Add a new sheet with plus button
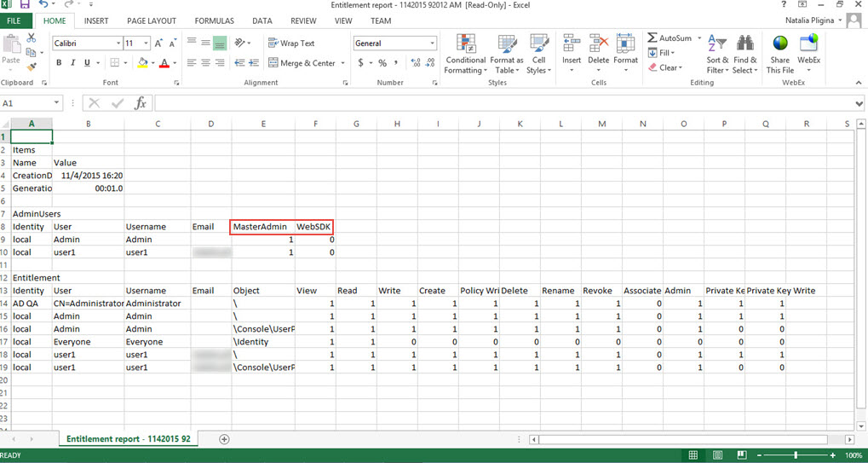 coord(224,439)
